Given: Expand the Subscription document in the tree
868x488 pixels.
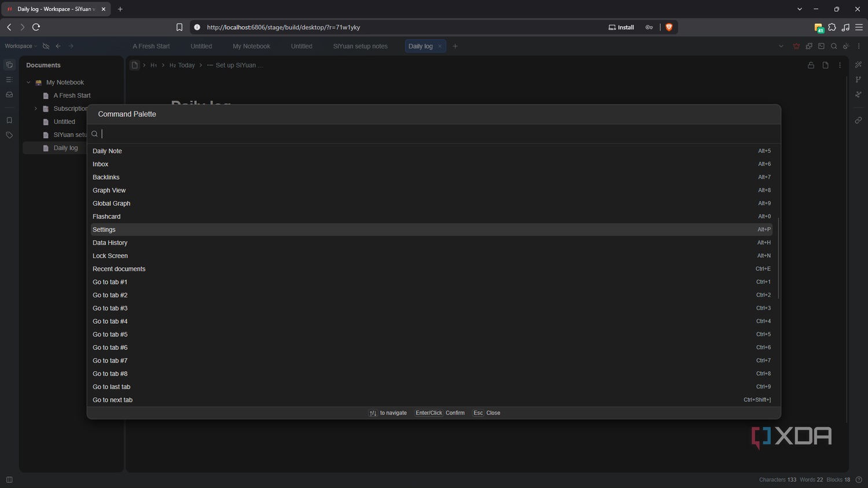Looking at the screenshot, I should pos(35,109).
